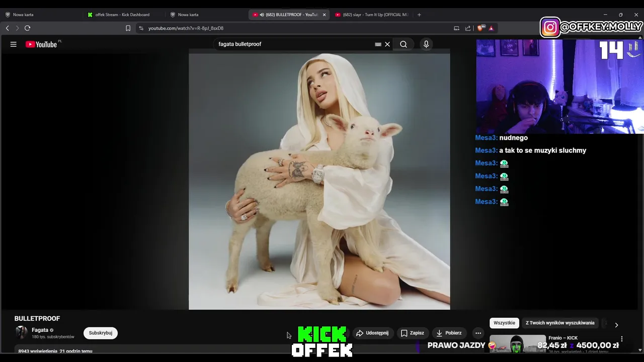Restore down the browser window
This screenshot has height=362, width=644.
pos(621,15)
